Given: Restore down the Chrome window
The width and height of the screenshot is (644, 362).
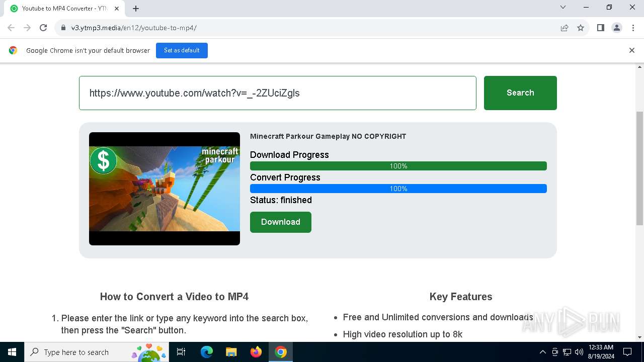Looking at the screenshot, I should [x=609, y=7].
